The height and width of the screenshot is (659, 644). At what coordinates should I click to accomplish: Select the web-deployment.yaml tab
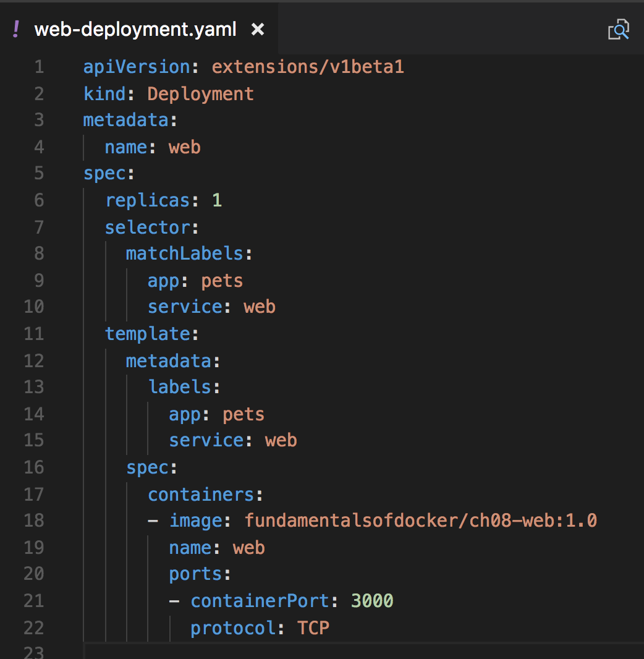point(138,30)
